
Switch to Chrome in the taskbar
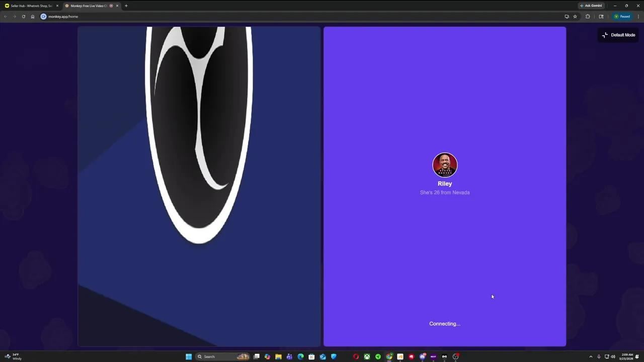389,356
